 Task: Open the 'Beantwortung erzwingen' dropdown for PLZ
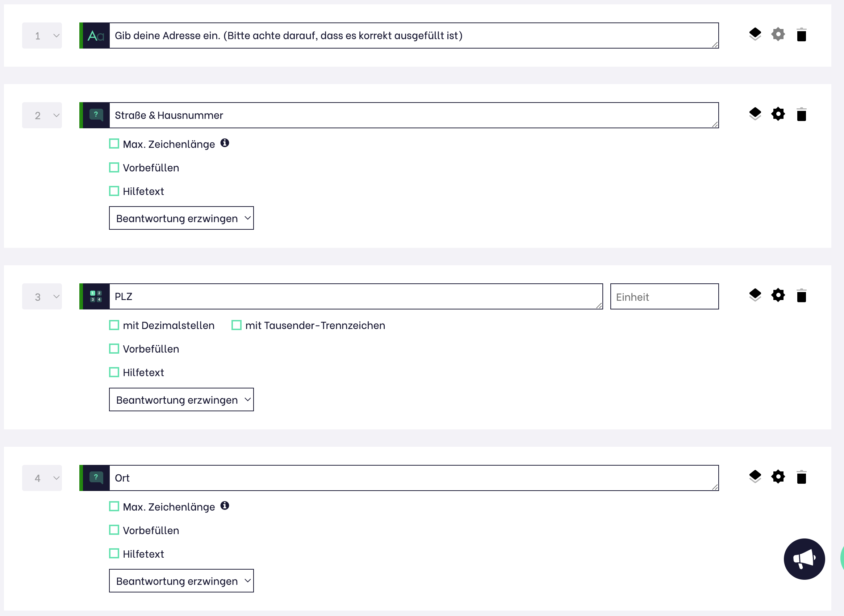(x=181, y=400)
